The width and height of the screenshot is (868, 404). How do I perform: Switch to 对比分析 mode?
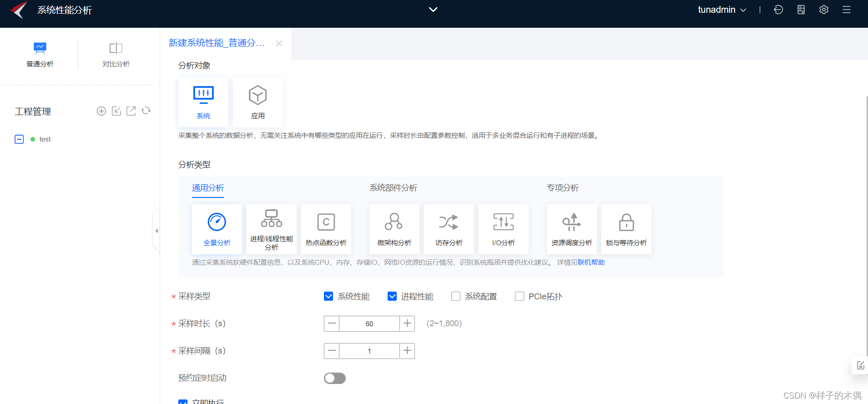point(116,55)
